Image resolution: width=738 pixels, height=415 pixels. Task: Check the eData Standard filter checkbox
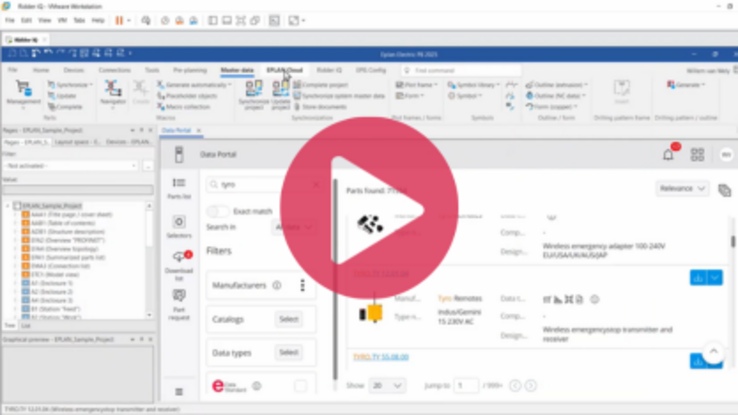pyautogui.click(x=300, y=385)
